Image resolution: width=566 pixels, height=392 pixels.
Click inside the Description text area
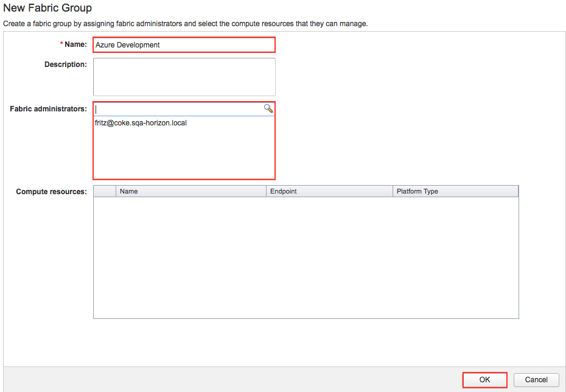[184, 77]
